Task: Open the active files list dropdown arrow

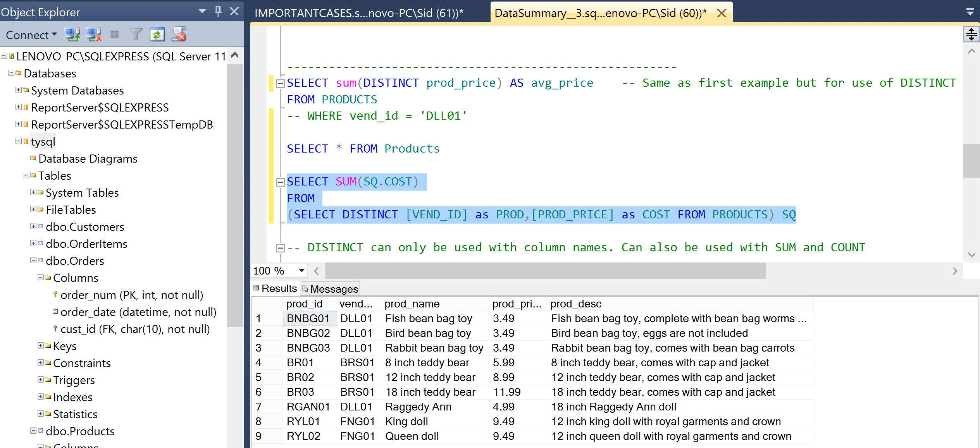Action: pos(970,12)
